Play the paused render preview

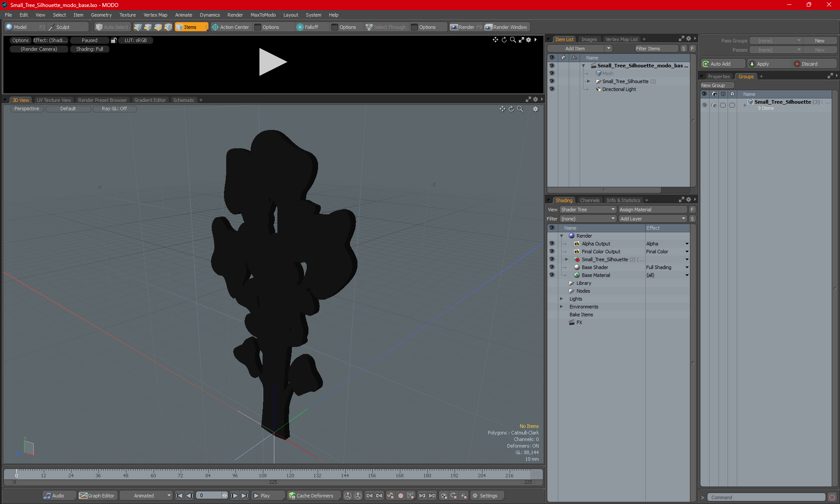coord(273,62)
